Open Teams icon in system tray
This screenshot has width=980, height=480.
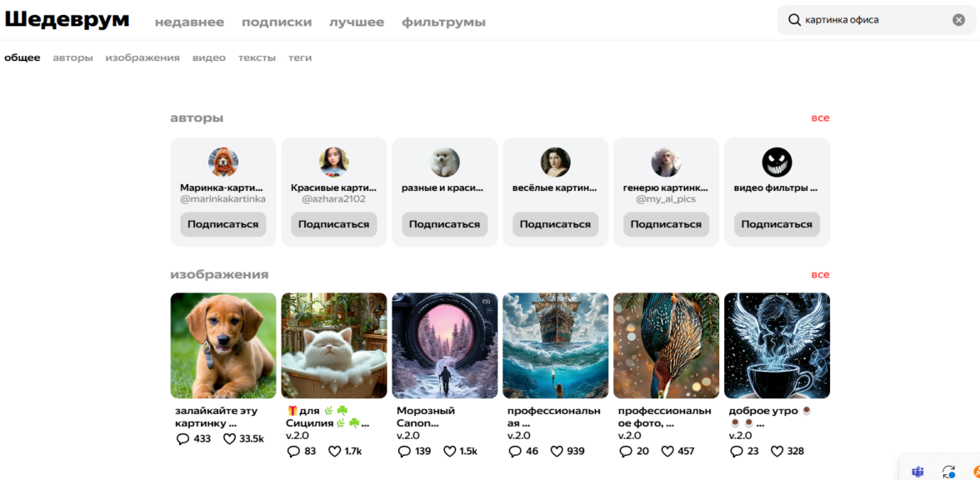pyautogui.click(x=917, y=472)
